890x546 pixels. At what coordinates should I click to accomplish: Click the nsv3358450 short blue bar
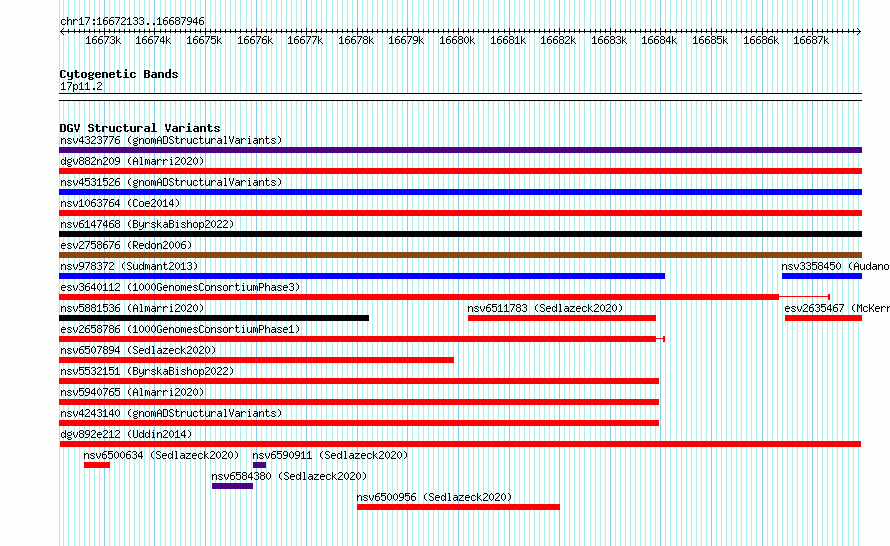pyautogui.click(x=822, y=276)
